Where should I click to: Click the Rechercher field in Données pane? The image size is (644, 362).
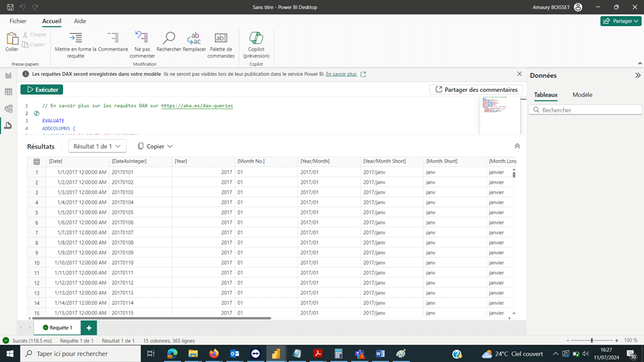[585, 110]
